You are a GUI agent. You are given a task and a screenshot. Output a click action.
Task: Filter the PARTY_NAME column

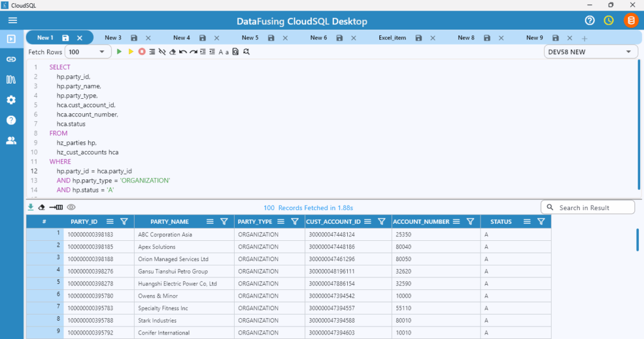(224, 221)
